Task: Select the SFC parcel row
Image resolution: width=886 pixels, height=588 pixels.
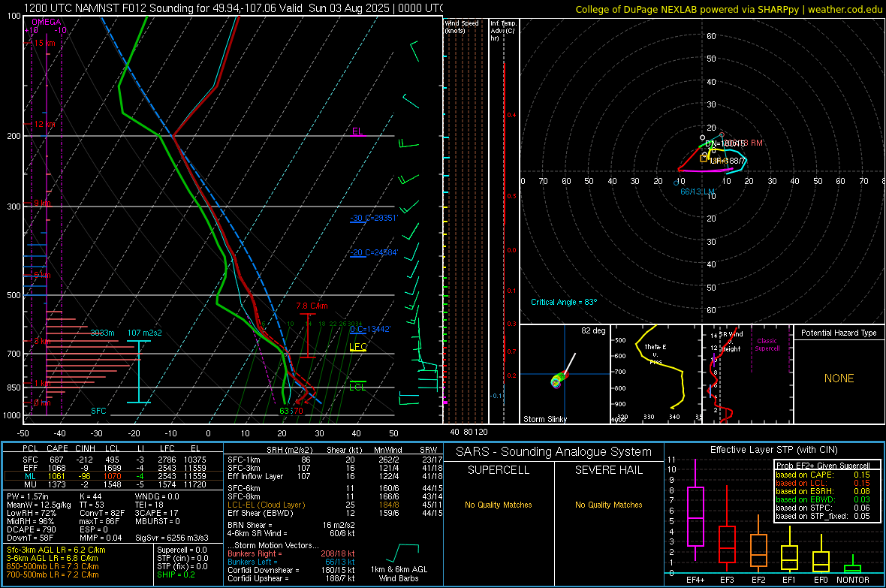Action: pos(113,460)
